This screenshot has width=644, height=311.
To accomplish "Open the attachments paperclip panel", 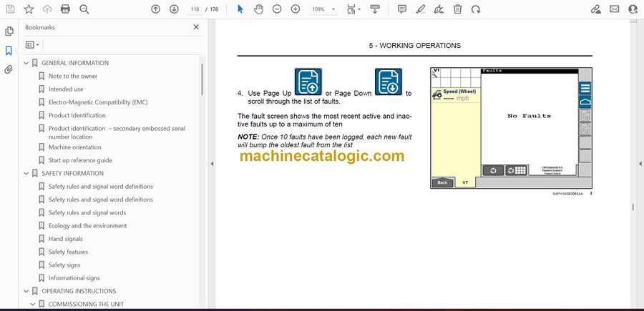I will coord(9,69).
